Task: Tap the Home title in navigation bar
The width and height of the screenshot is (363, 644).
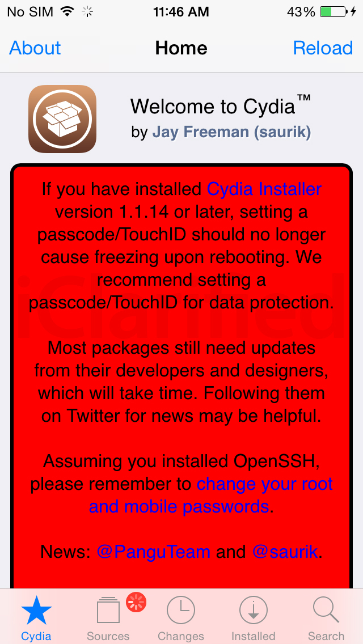Action: (x=181, y=48)
